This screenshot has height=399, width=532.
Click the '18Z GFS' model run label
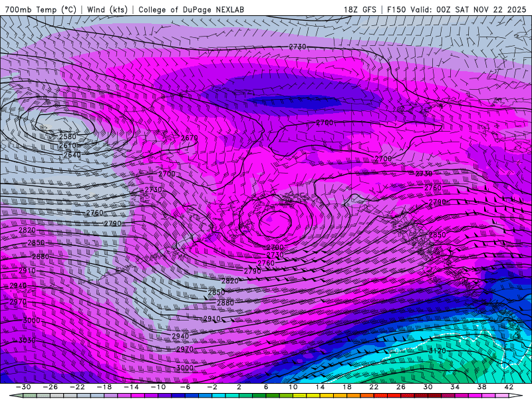tap(360, 9)
